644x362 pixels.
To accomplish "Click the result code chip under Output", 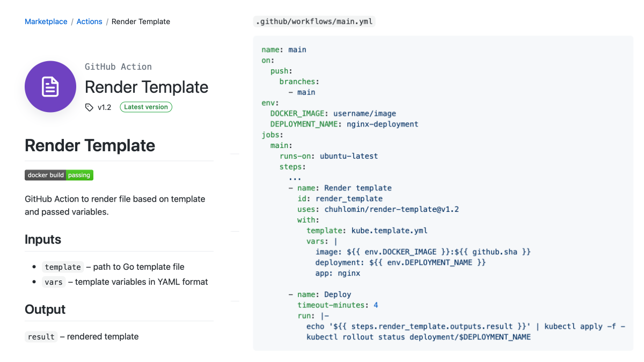I will click(41, 337).
